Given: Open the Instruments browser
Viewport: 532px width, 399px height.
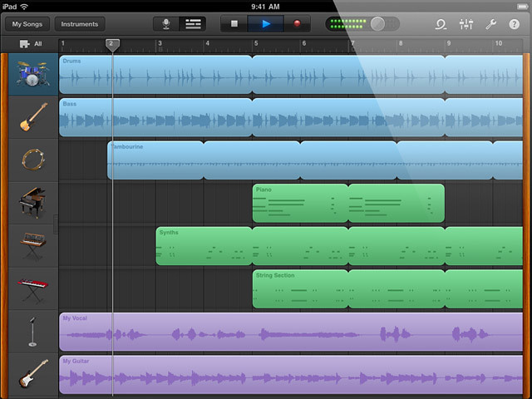Looking at the screenshot, I should 80,24.
